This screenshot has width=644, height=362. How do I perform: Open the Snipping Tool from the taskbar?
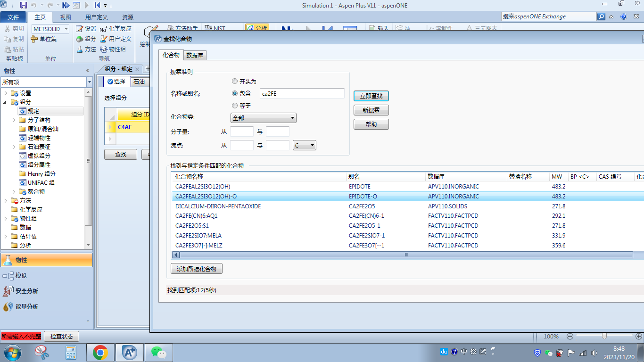point(42,353)
